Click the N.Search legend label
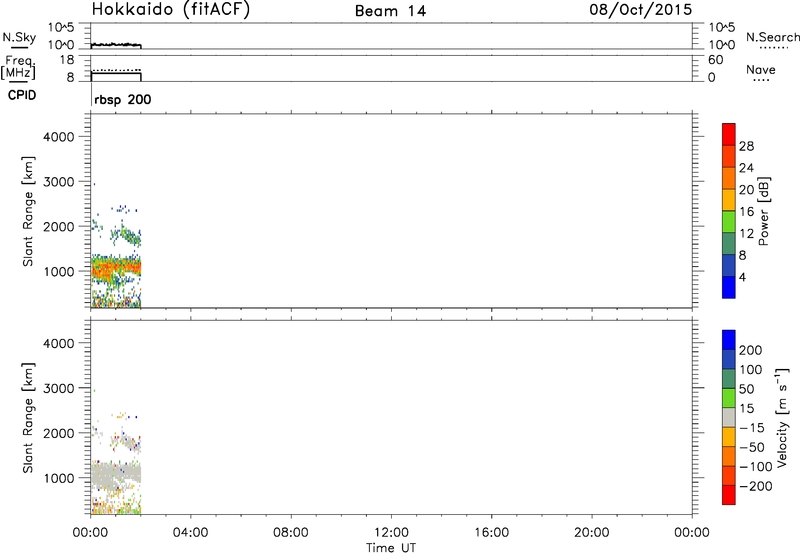800x554 pixels. [773, 37]
